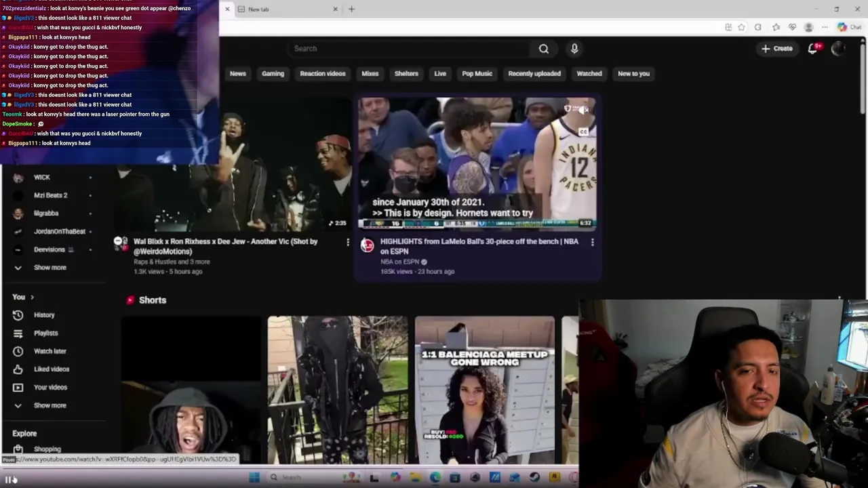Open a new browser tab with plus button

pyautogui.click(x=351, y=9)
